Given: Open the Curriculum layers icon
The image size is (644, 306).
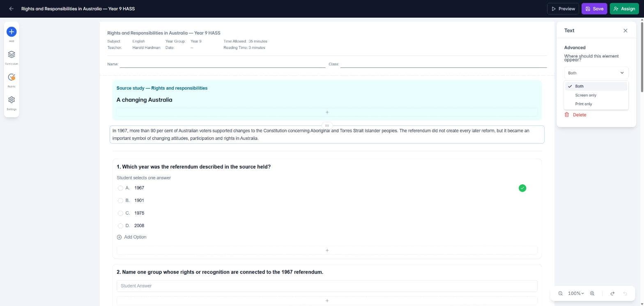Looking at the screenshot, I should click(x=11, y=54).
